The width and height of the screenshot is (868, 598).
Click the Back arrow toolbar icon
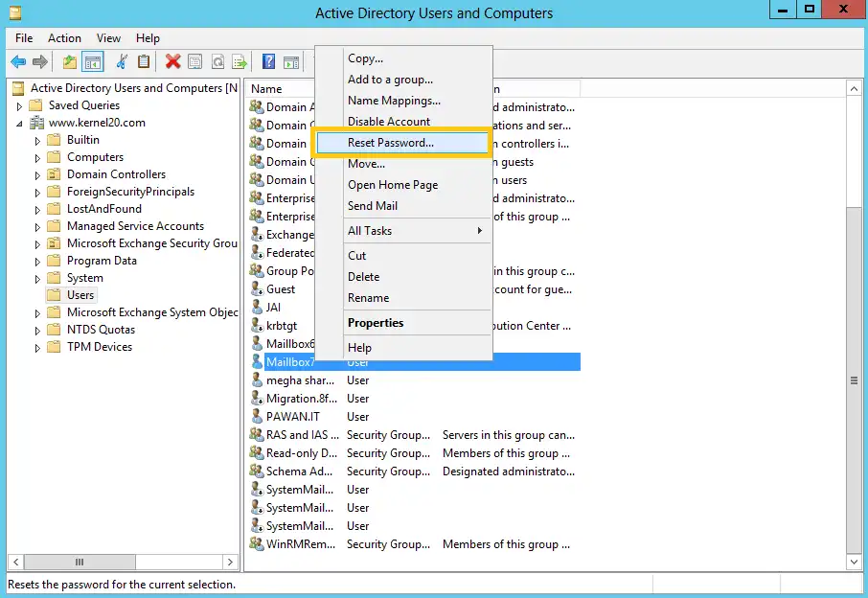click(18, 61)
